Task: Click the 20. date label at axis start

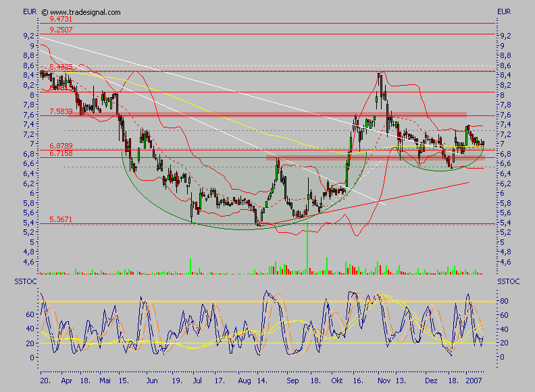Action: tap(45, 381)
